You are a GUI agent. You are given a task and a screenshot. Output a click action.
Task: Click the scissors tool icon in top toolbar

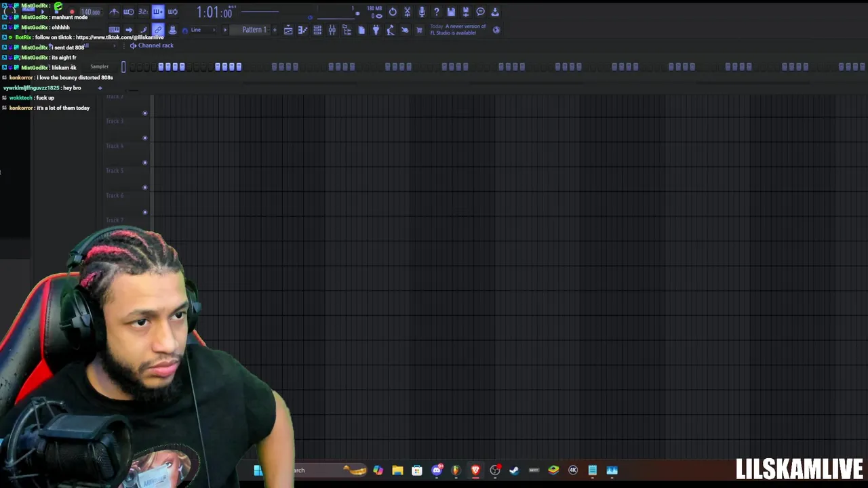(x=407, y=12)
